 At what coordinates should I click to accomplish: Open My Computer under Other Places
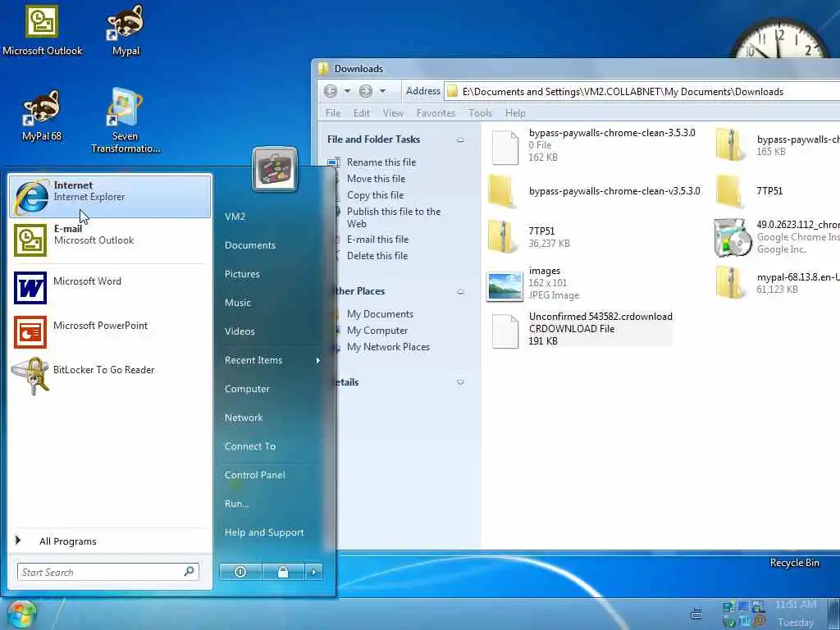[x=377, y=331]
